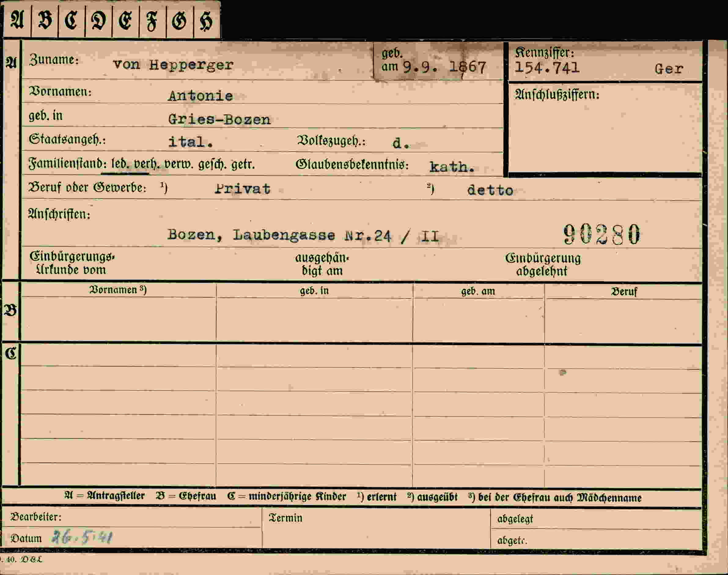Screen dimensions: 728x575
Task: Click the legend 'B = Ehefrau'
Action: click(x=186, y=496)
